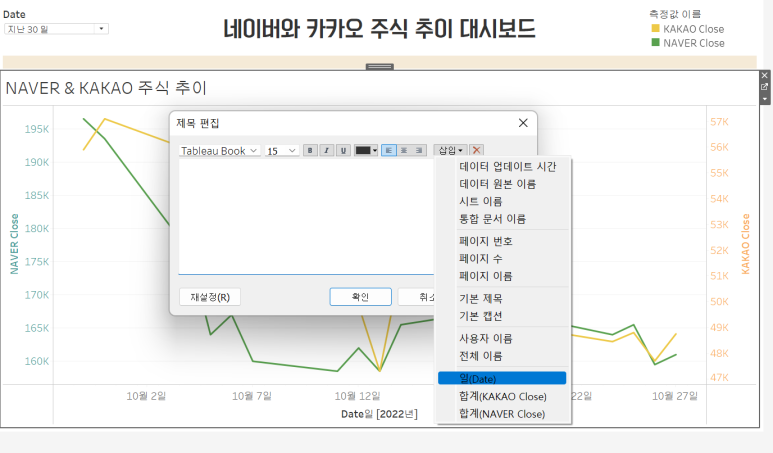This screenshot has height=453, width=773.
Task: Insert 시트 이름 from menu
Action: tap(481, 201)
